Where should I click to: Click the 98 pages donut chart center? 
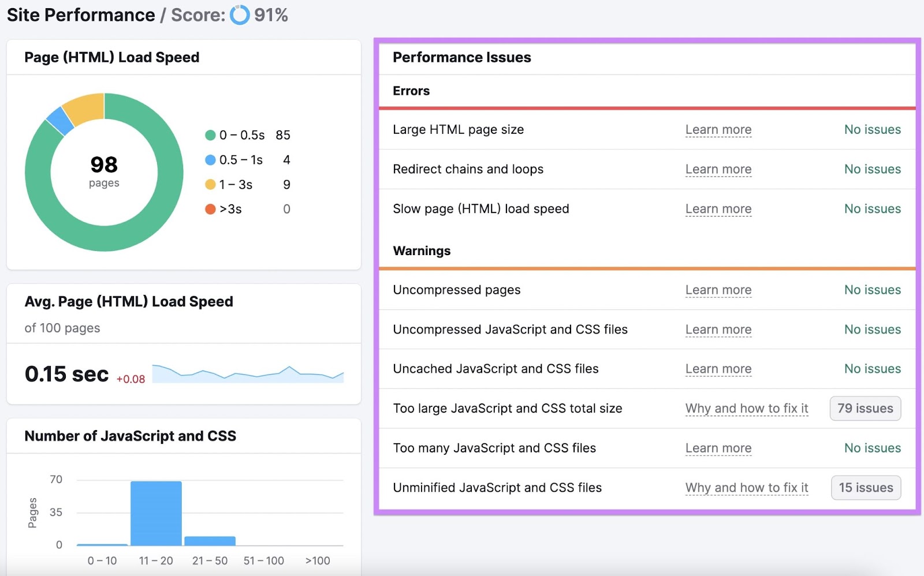pos(104,171)
